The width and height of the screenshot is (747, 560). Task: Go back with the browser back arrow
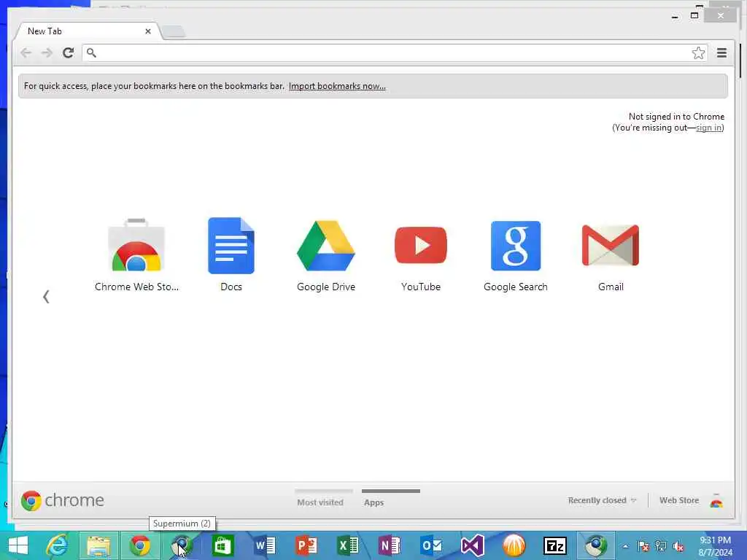click(26, 52)
